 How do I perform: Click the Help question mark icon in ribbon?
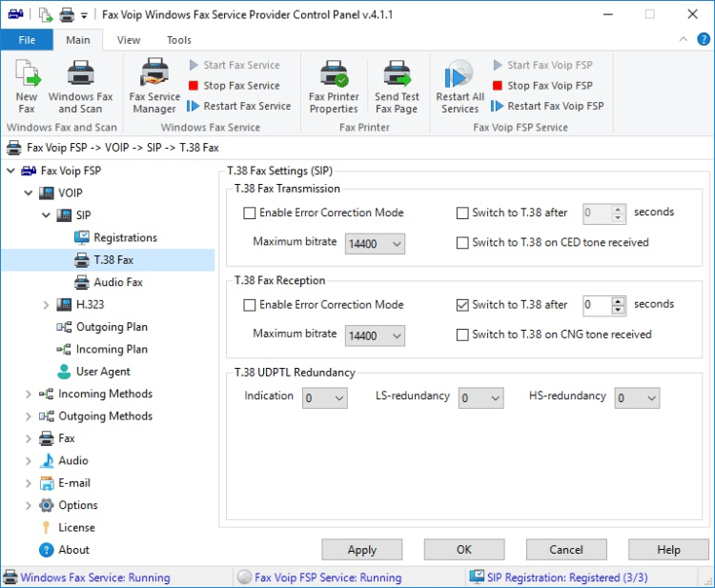pos(704,39)
